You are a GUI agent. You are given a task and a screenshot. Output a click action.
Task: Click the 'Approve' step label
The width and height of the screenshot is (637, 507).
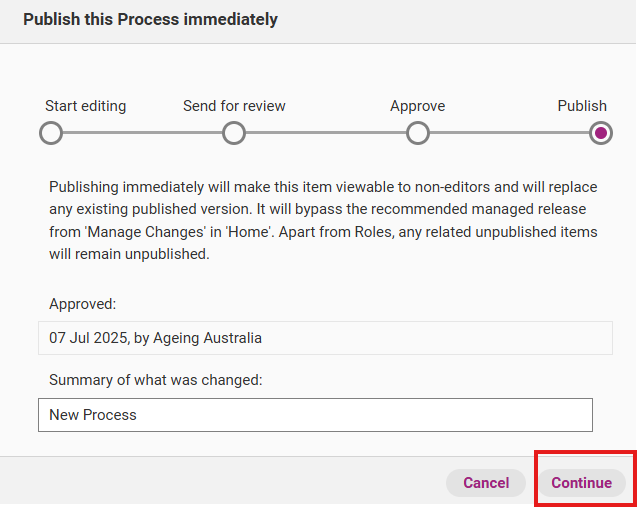click(418, 106)
